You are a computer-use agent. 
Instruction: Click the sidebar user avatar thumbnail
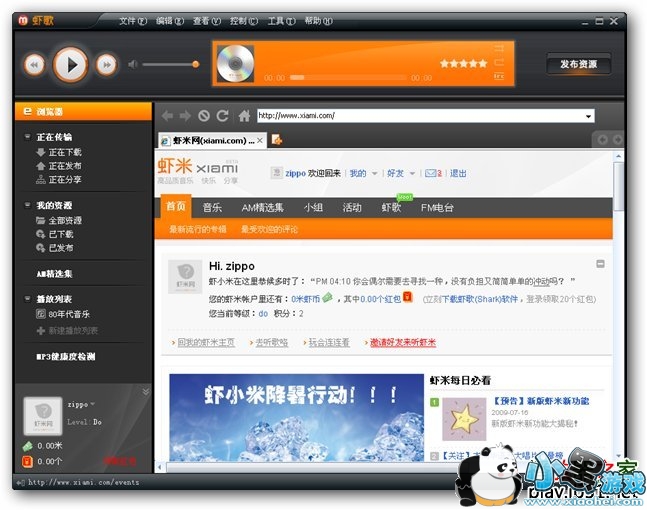pyautogui.click(x=43, y=416)
